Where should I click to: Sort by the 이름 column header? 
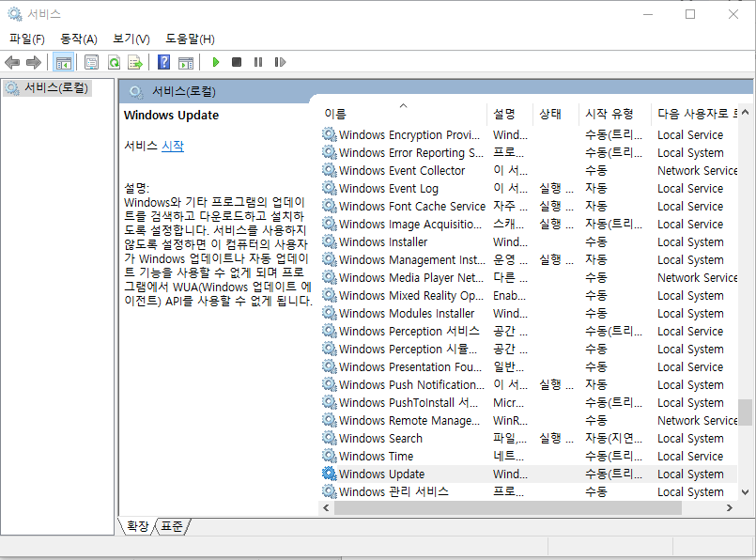[x=404, y=114]
